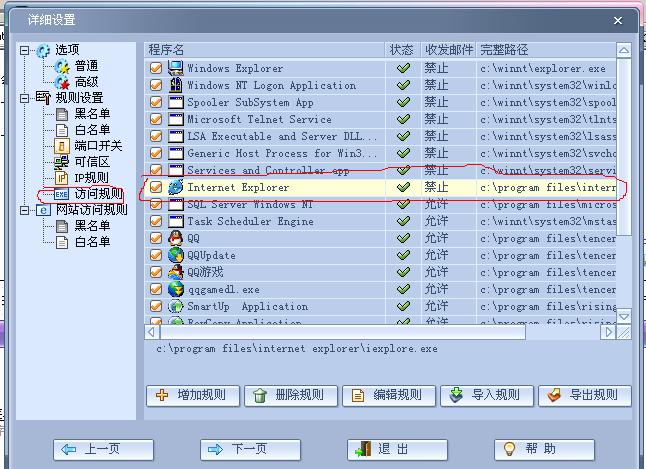Click the 退出 exit button

(x=398, y=449)
